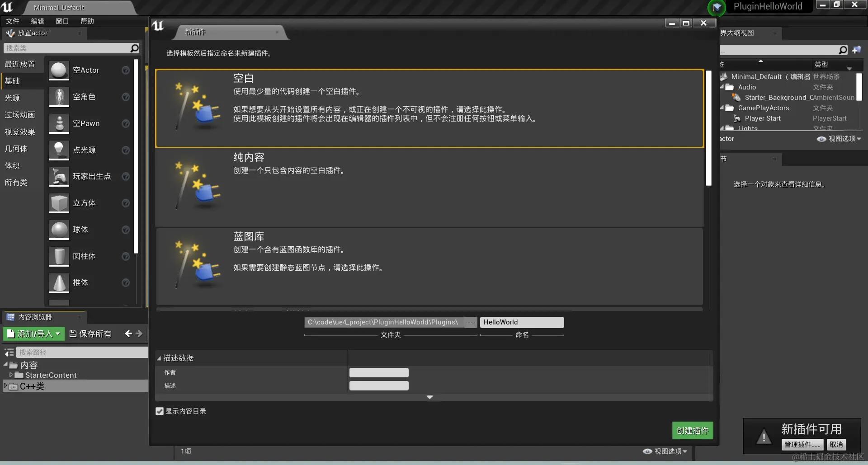The height and width of the screenshot is (465, 868).
Task: Select the 纯内容 plugin template
Action: (429, 188)
